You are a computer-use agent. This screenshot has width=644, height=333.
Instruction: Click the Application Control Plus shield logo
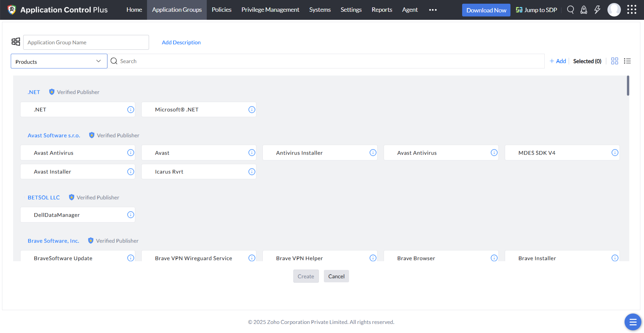pyautogui.click(x=12, y=10)
